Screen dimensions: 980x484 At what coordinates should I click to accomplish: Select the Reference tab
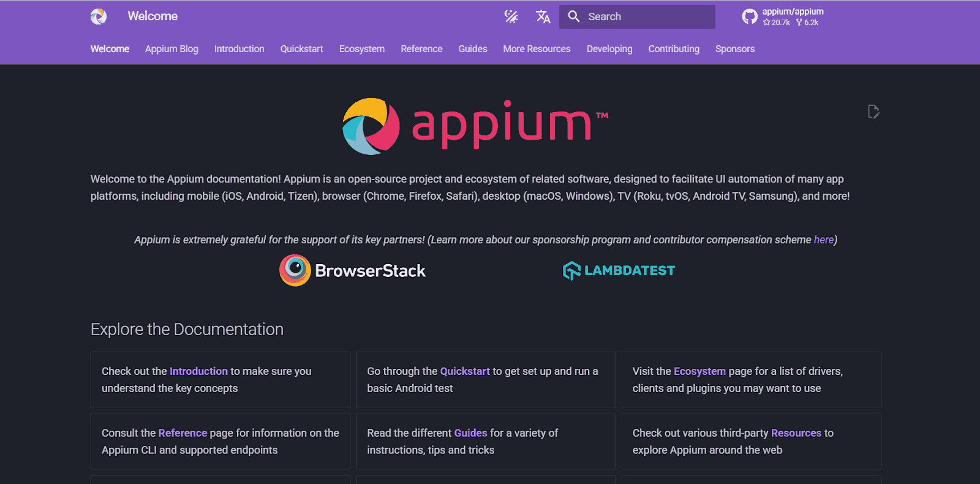tap(421, 49)
